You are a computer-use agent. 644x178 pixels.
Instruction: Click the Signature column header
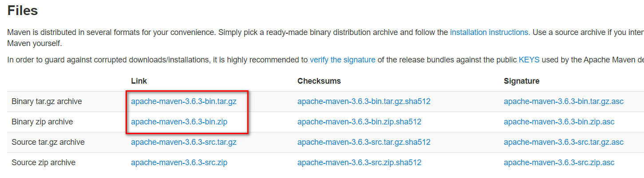(522, 81)
